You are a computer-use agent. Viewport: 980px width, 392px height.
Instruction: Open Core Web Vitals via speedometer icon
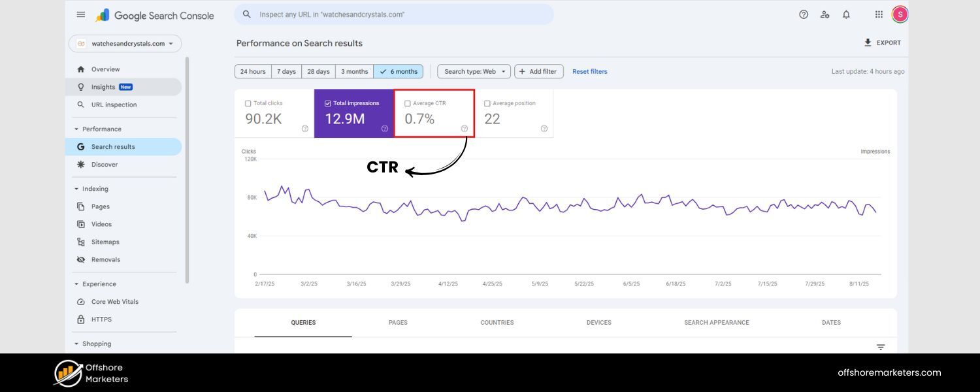(80, 301)
